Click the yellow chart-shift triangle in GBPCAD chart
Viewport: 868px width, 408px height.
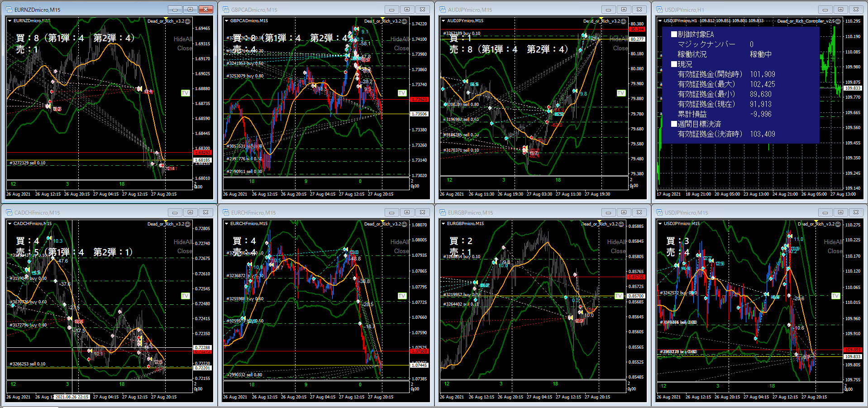click(x=382, y=19)
